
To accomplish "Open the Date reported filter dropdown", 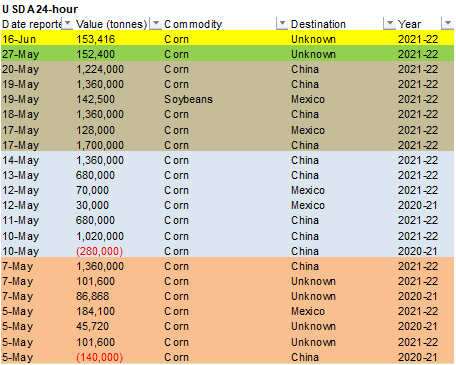I will (x=67, y=24).
